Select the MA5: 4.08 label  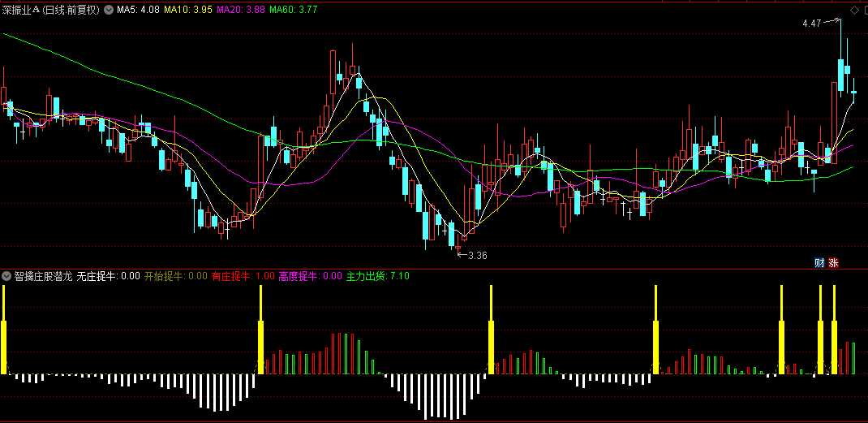138,10
